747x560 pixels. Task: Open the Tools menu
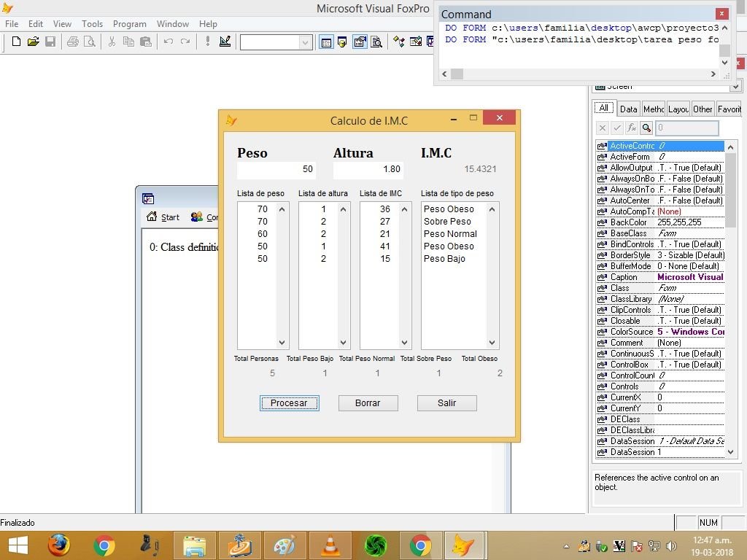(x=92, y=24)
